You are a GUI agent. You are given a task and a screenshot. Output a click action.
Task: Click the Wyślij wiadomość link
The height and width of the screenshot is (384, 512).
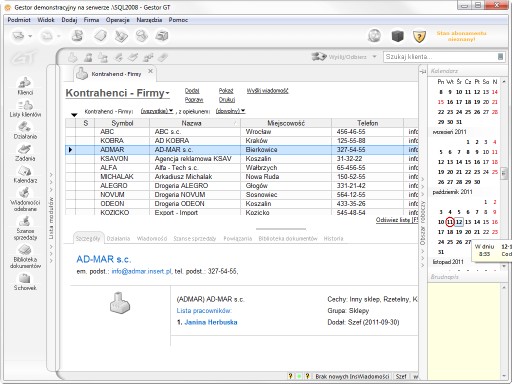(x=267, y=91)
